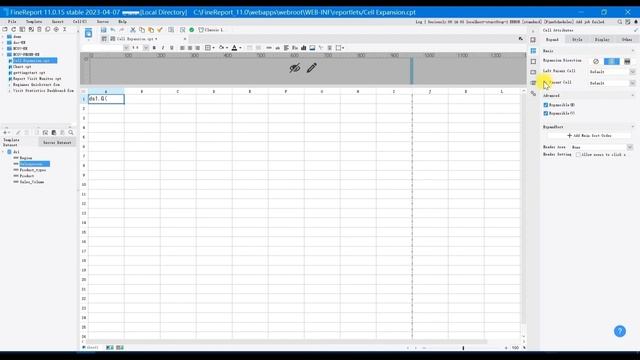This screenshot has height=360, width=640.
Task: Apply underline formatting with U icon
Action: 171,48
